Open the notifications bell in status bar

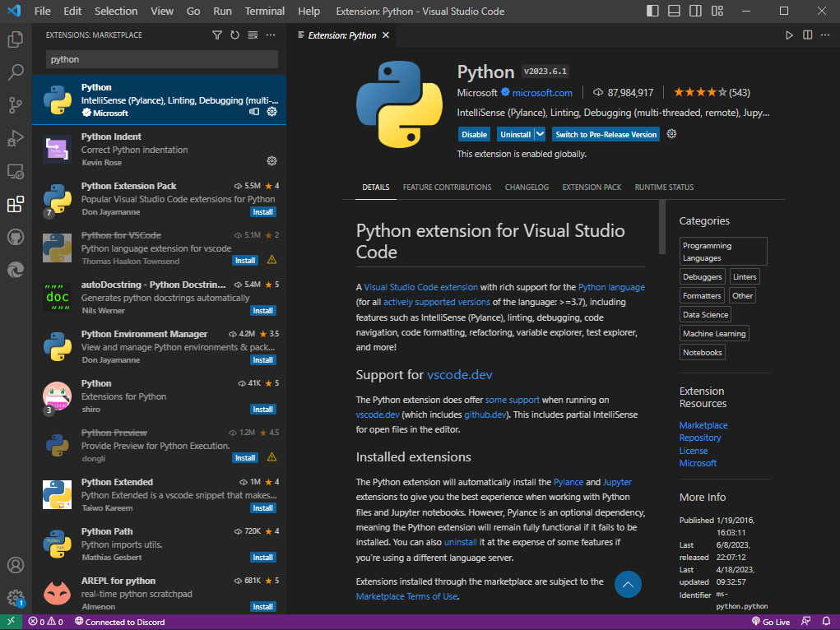click(826, 622)
